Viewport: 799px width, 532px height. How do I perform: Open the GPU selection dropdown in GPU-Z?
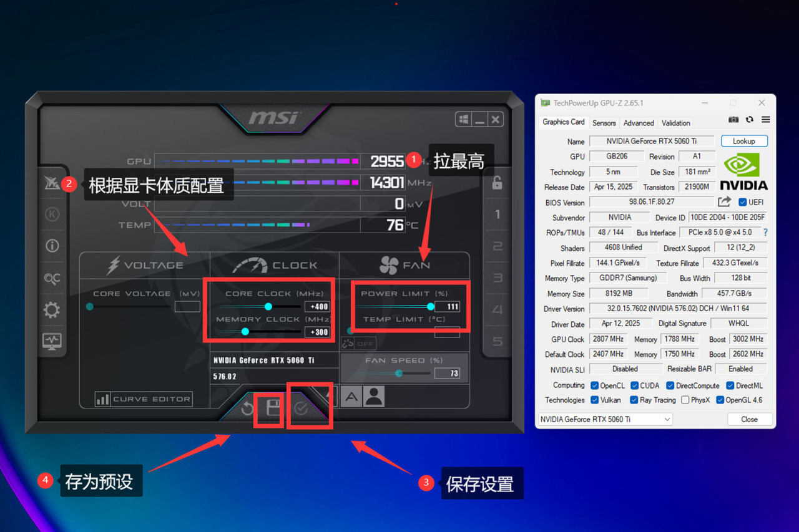pyautogui.click(x=605, y=419)
